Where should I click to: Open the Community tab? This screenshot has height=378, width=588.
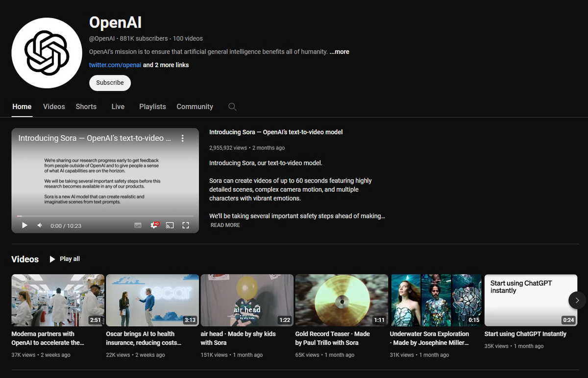tap(195, 106)
